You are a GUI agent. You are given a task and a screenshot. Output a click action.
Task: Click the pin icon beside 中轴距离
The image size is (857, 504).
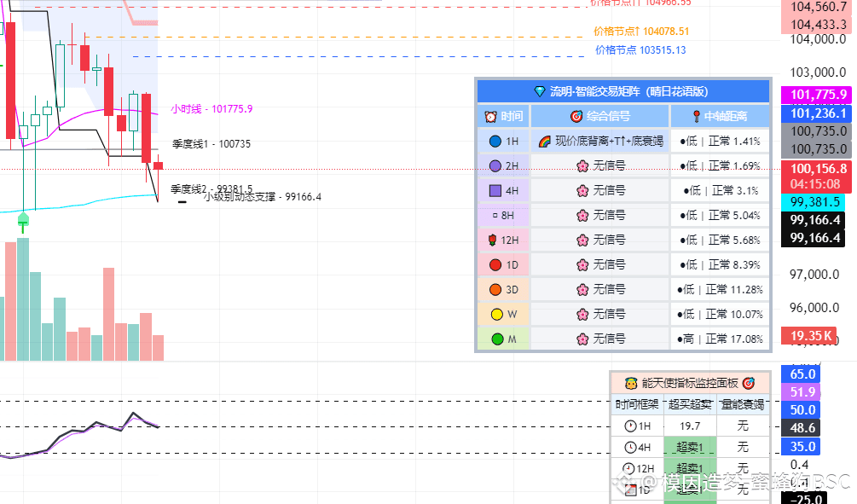(697, 117)
